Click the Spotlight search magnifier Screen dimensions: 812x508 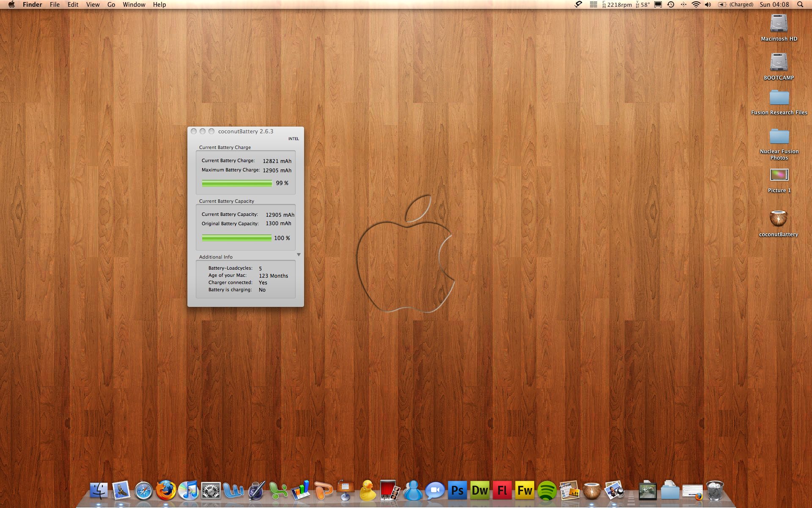pyautogui.click(x=800, y=5)
